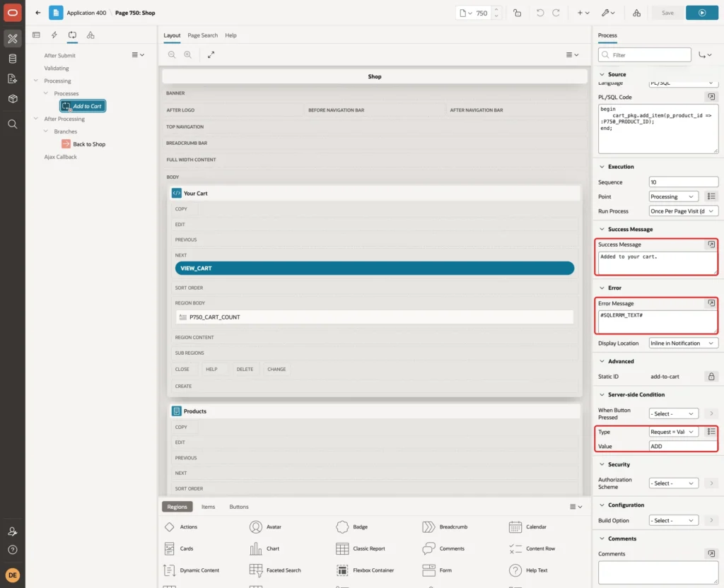Open the DE user account avatar
Viewport: 724px width, 588px height.
click(13, 575)
